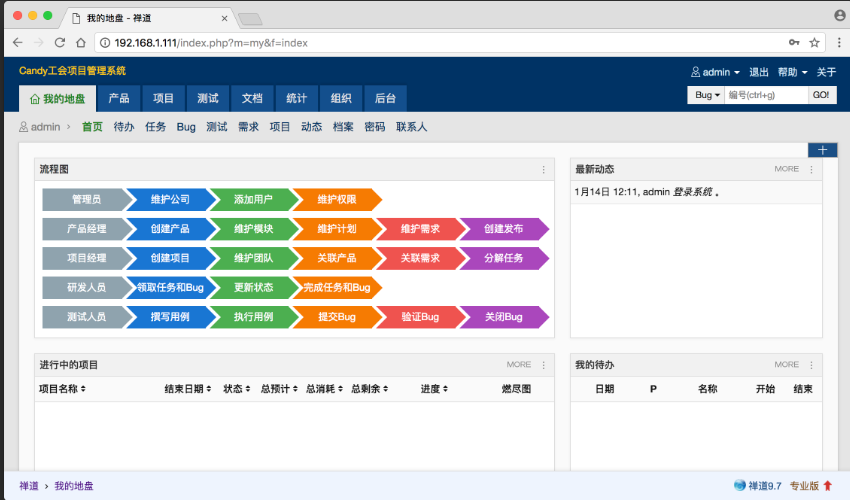Click the 创建发布 flowchart step
This screenshot has width=850, height=500.
point(504,229)
